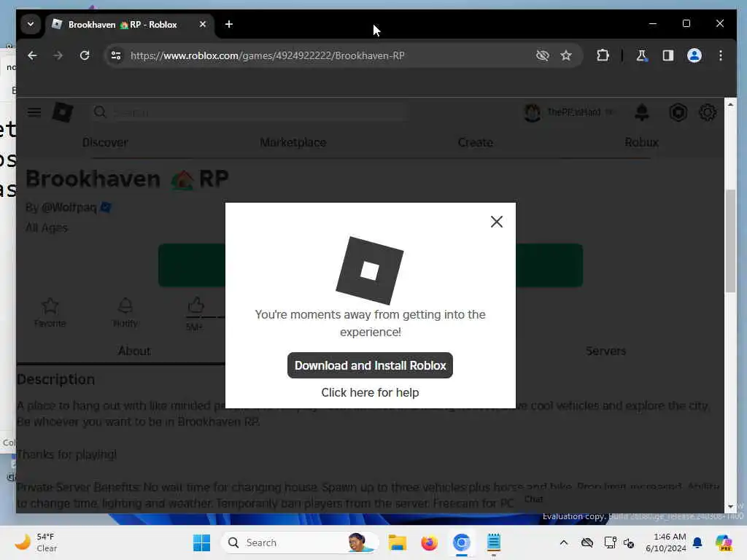Click the Windows taskbar Search box
The width and height of the screenshot is (747, 560).
299,542
